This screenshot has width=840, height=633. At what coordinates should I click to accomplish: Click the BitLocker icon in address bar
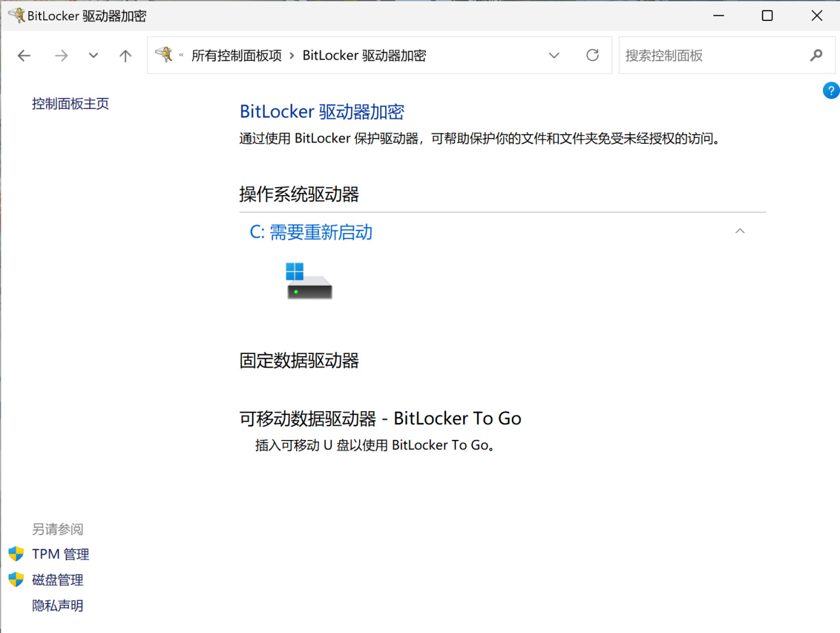pyautogui.click(x=163, y=55)
